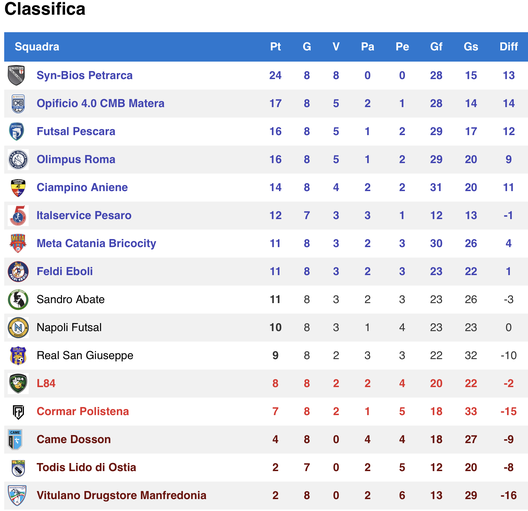The image size is (528, 511).
Task: Click the Ciampino Aniene shield logo
Action: click(x=18, y=188)
